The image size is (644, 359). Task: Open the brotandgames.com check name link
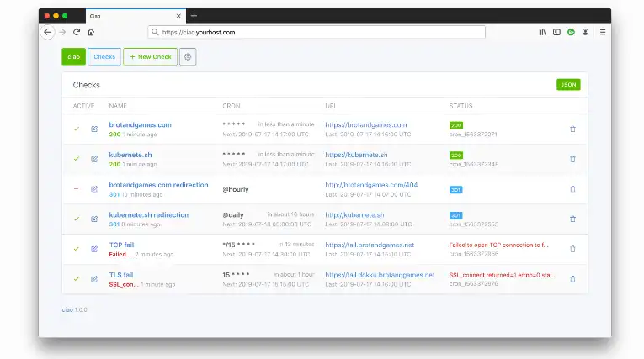pos(140,124)
